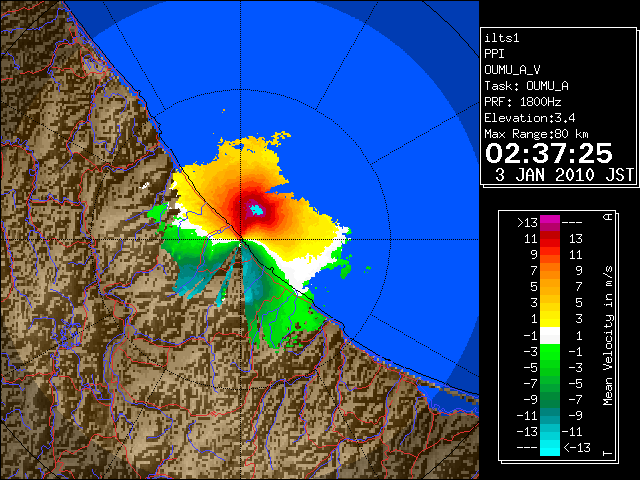
Task: Pick the yellow band above white in legend
Action: coord(550,320)
